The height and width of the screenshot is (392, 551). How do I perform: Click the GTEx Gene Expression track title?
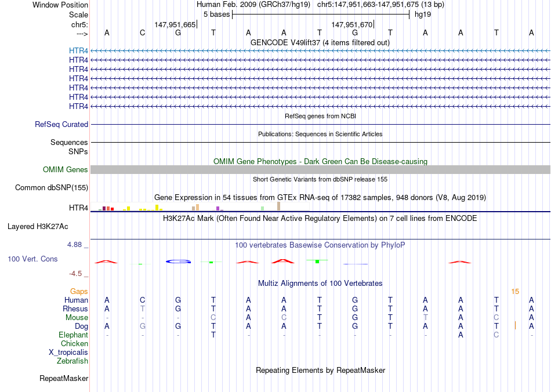pyautogui.click(x=320, y=197)
